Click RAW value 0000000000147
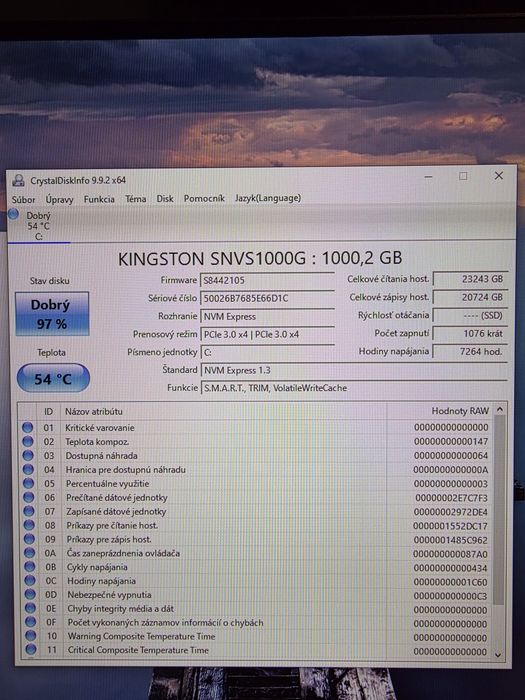 pos(451,442)
